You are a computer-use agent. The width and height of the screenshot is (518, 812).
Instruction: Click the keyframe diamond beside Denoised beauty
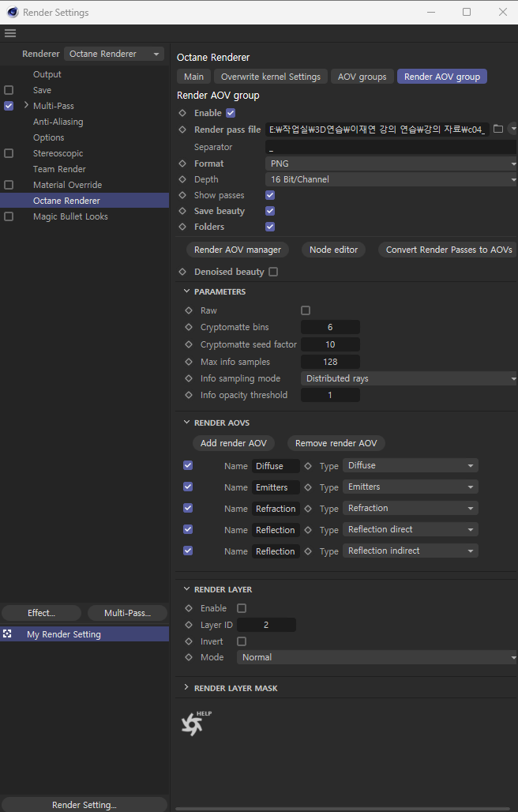[183, 272]
